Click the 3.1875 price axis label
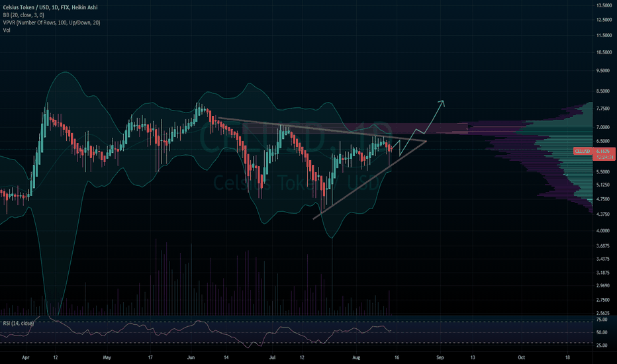This screenshot has height=364, width=617. click(x=604, y=273)
